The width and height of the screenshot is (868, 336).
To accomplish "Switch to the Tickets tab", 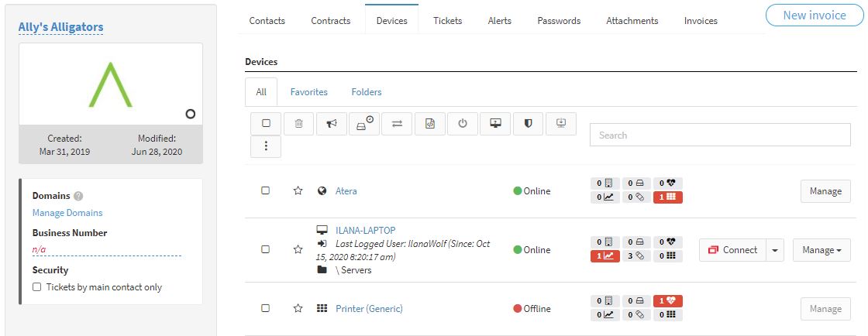I will coord(447,20).
